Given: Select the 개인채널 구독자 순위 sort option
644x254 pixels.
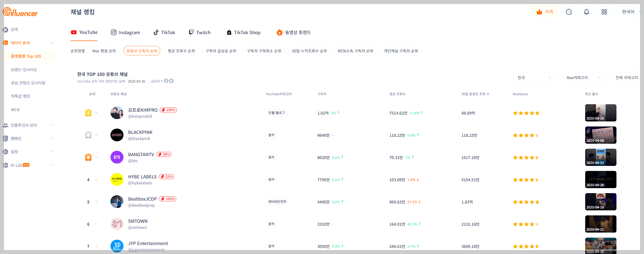Looking at the screenshot, I should pyautogui.click(x=401, y=51).
